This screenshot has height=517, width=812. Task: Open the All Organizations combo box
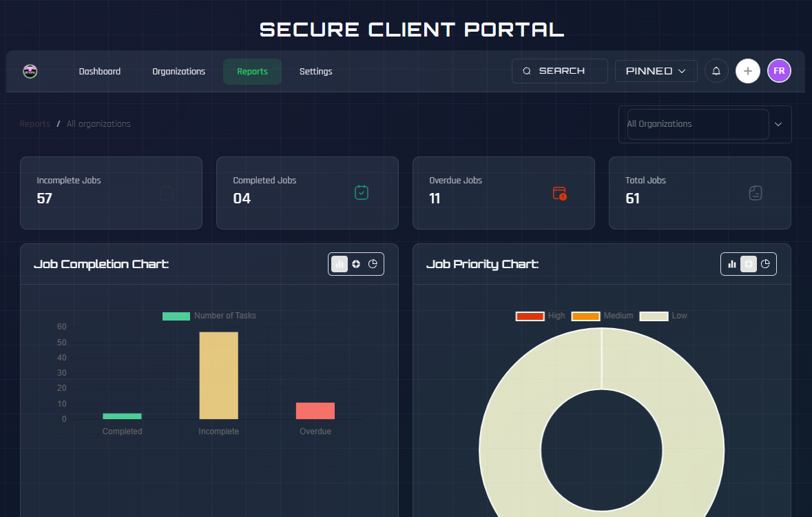[x=696, y=124]
